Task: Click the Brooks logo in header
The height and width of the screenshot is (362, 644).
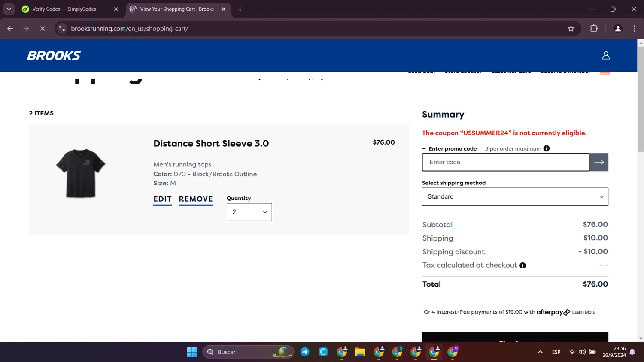Action: [54, 56]
